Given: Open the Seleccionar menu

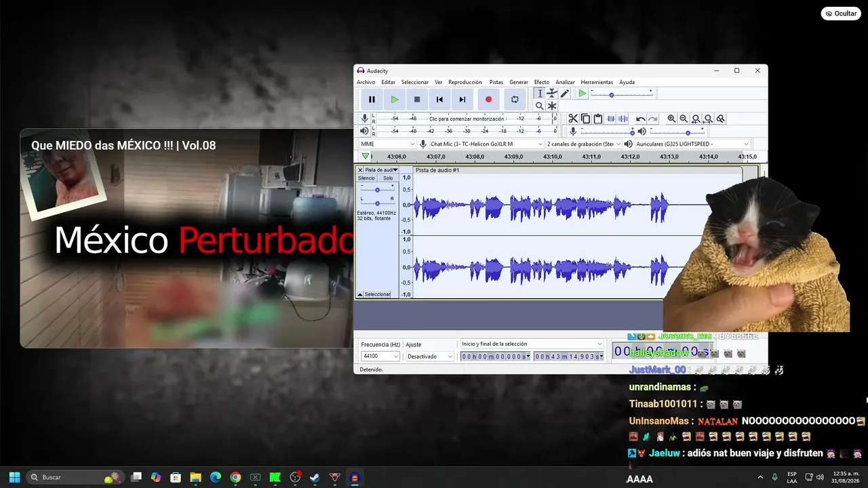Looking at the screenshot, I should 414,82.
